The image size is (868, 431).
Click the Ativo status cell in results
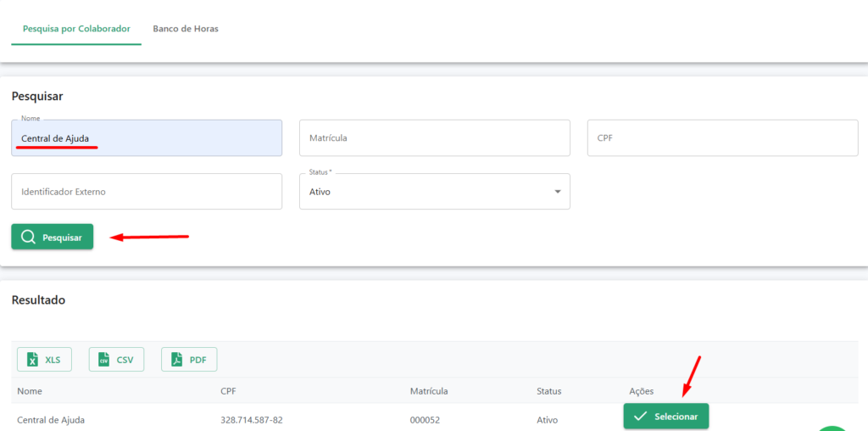click(547, 420)
